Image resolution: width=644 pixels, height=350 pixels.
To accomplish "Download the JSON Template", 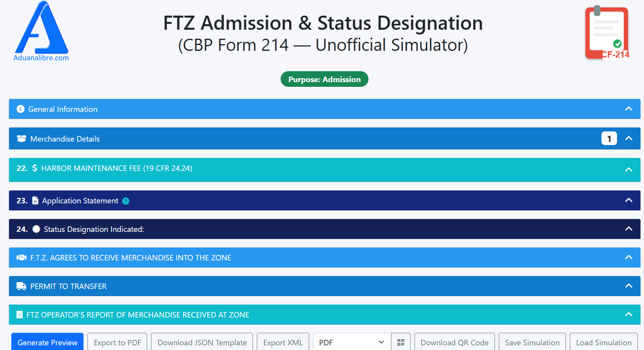I will click(x=202, y=342).
